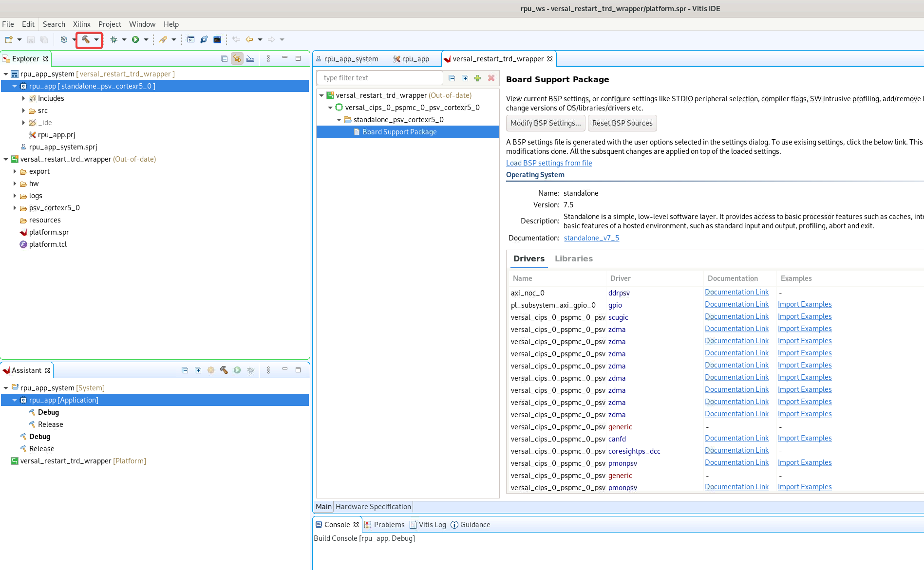Collapse all in Explorer view toolbar
Viewport: 924px width, 570px height.
pos(224,58)
